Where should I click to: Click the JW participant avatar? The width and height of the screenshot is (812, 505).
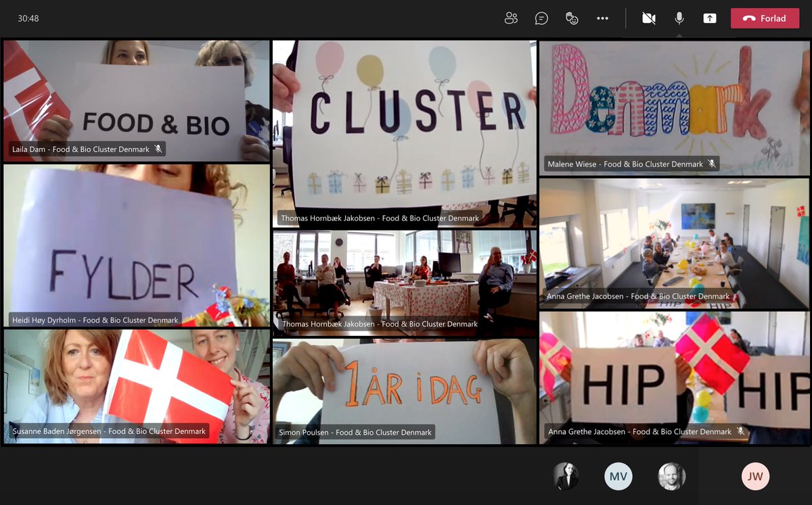(755, 477)
